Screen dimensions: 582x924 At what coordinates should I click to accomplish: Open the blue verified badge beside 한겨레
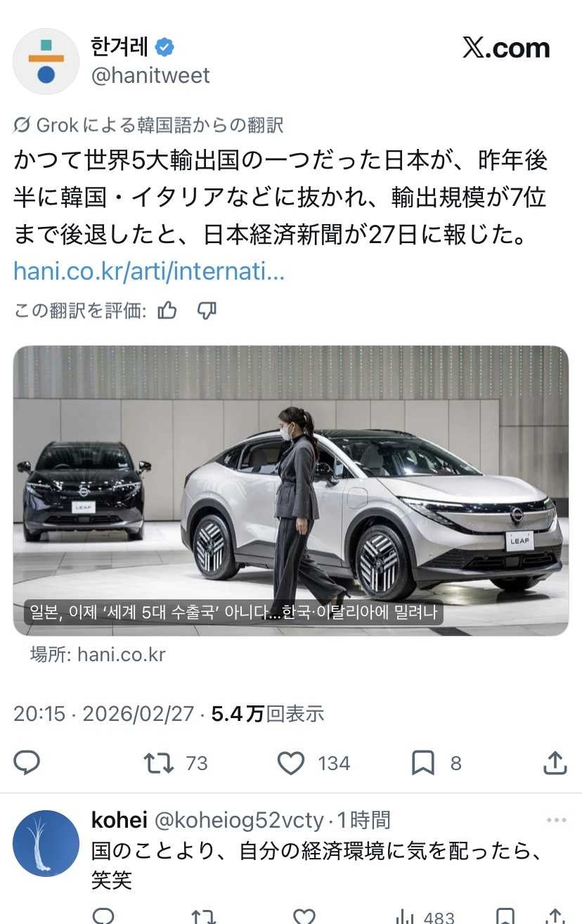(x=164, y=47)
